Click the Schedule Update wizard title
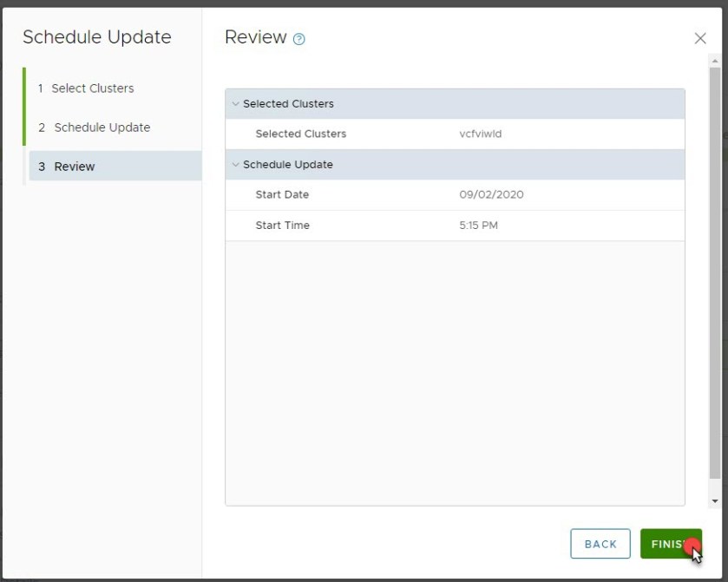This screenshot has width=728, height=582. coord(97,37)
